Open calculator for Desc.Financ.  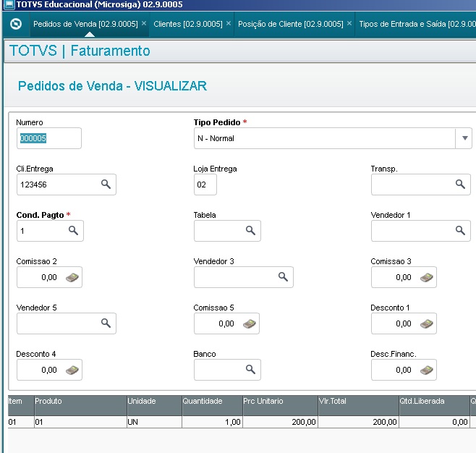pyautogui.click(x=427, y=370)
